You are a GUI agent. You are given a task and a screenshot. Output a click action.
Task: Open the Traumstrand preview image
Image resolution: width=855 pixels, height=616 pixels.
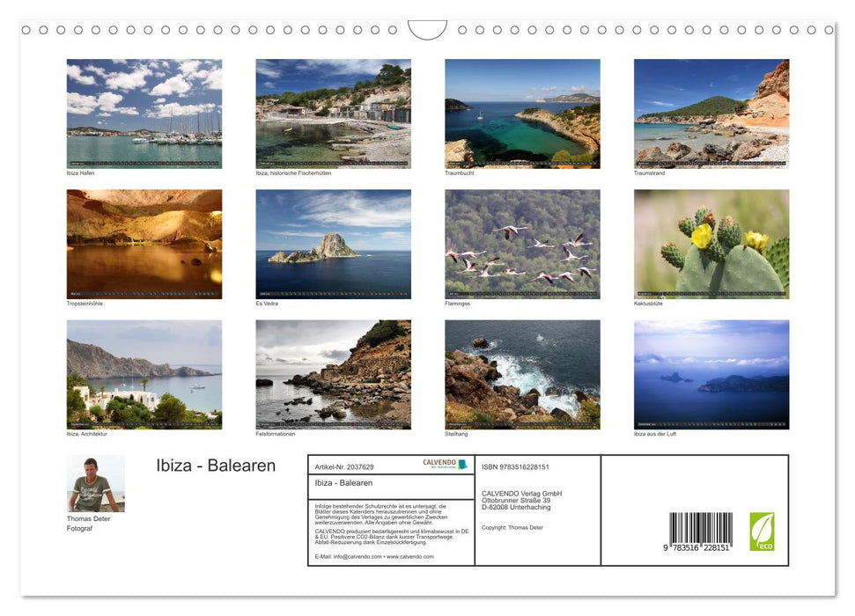click(x=711, y=114)
